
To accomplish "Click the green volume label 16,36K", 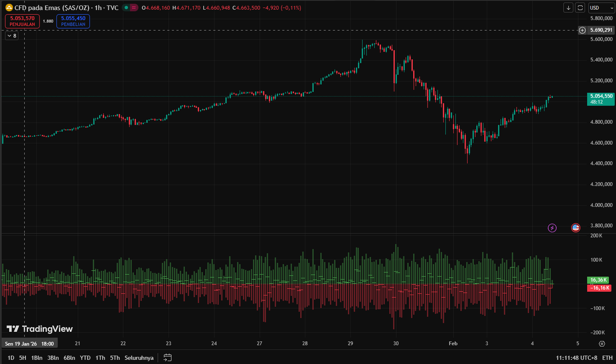I will click(599, 280).
